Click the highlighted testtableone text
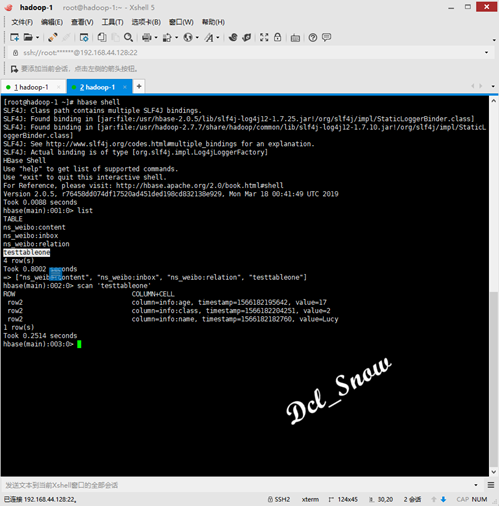This screenshot has height=506, width=499. click(x=27, y=252)
